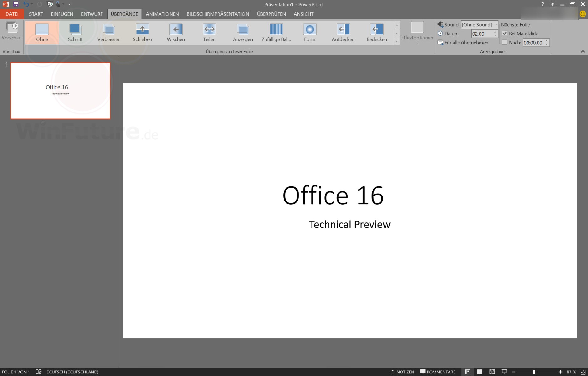
Task: Click the redo icon in quick access toolbar
Action: [39, 4]
